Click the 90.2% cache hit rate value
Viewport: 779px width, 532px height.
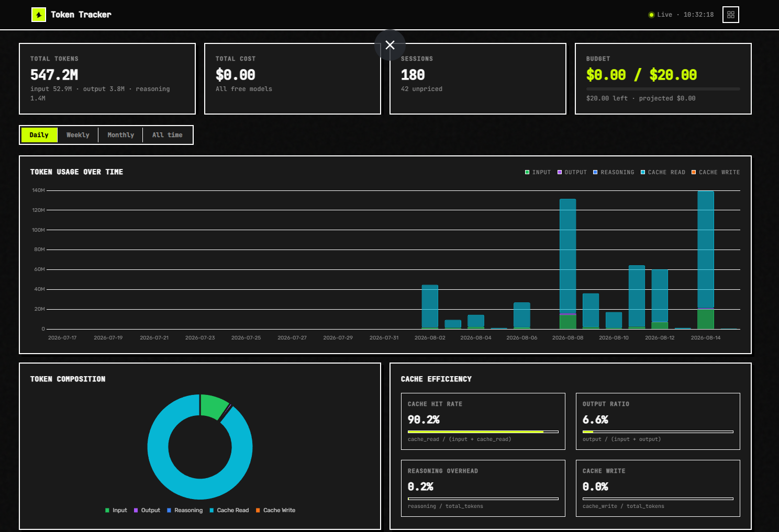click(424, 420)
